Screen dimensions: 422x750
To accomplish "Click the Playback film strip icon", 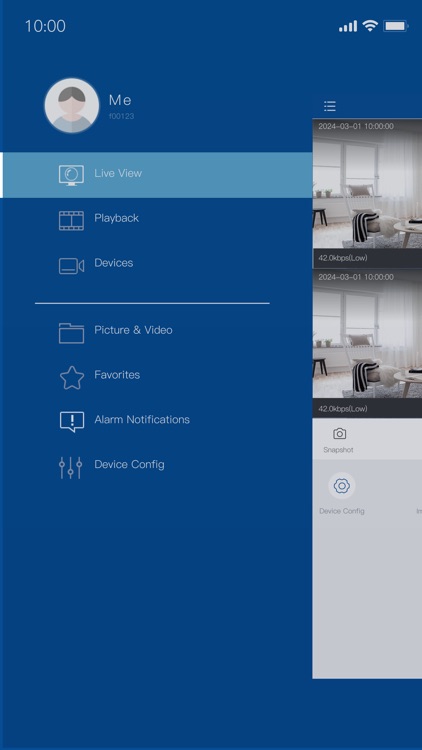I will 71,221.
